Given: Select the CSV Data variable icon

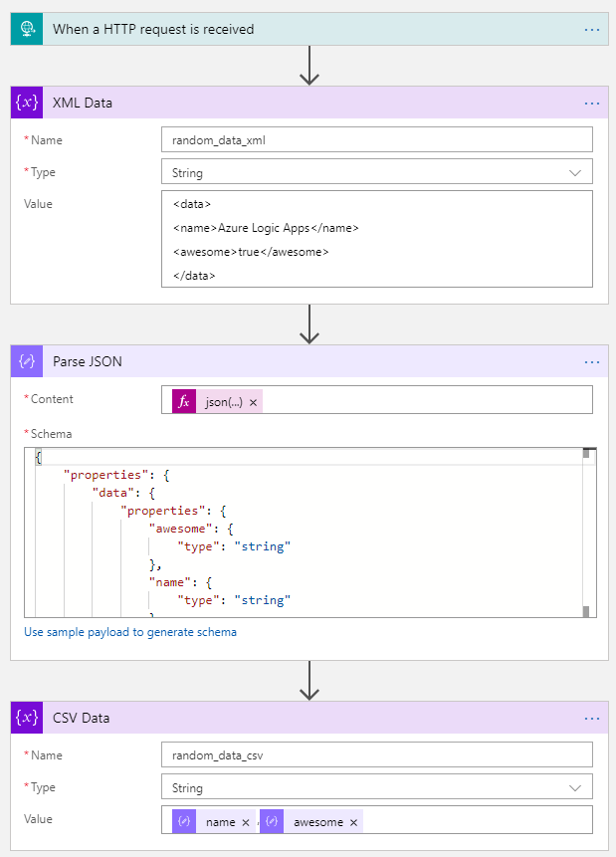Looking at the screenshot, I should pyautogui.click(x=26, y=718).
